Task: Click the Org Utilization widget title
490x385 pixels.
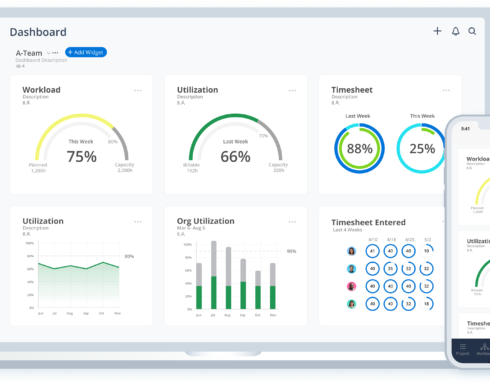Action: (x=206, y=221)
